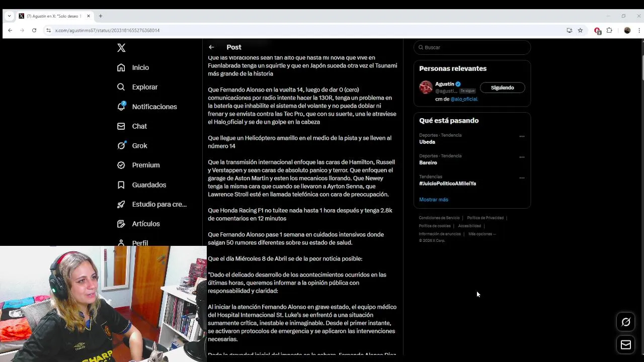Bookmark this page with star icon
The height and width of the screenshot is (362, 644).
pyautogui.click(x=580, y=30)
